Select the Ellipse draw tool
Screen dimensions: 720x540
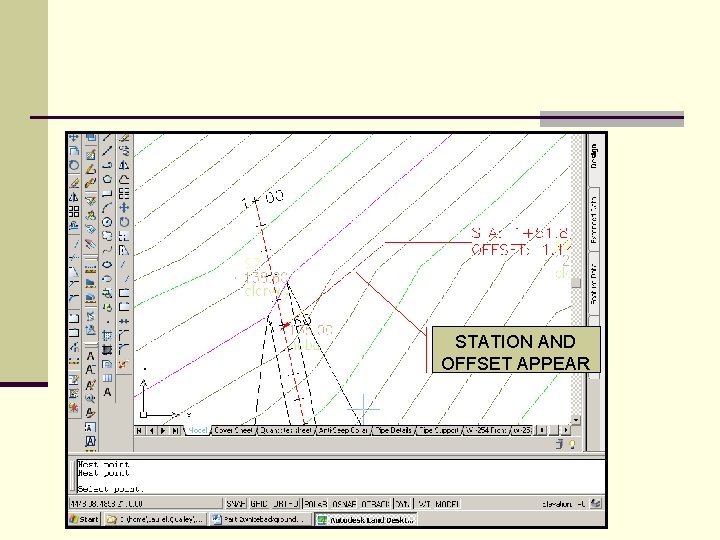pos(107,264)
